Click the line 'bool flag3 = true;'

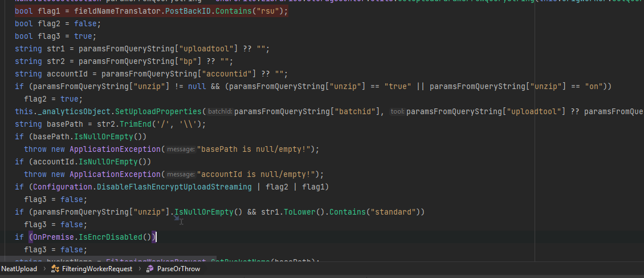(x=55, y=36)
